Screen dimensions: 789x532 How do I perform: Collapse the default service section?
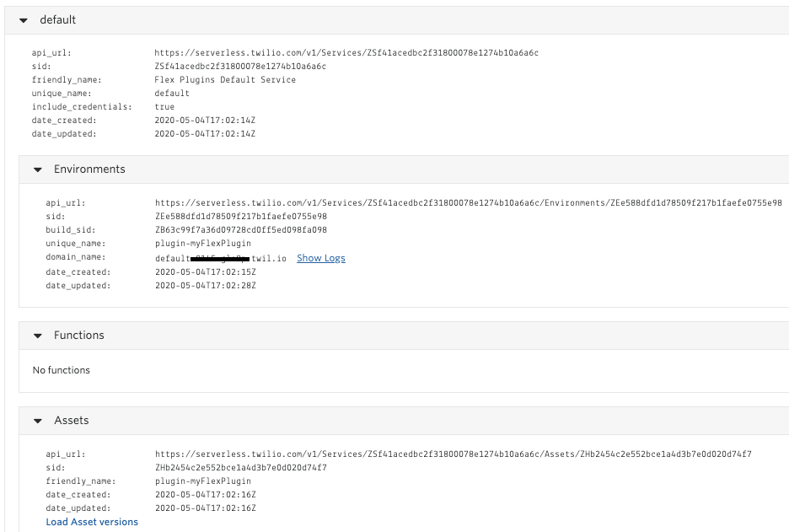(x=23, y=20)
